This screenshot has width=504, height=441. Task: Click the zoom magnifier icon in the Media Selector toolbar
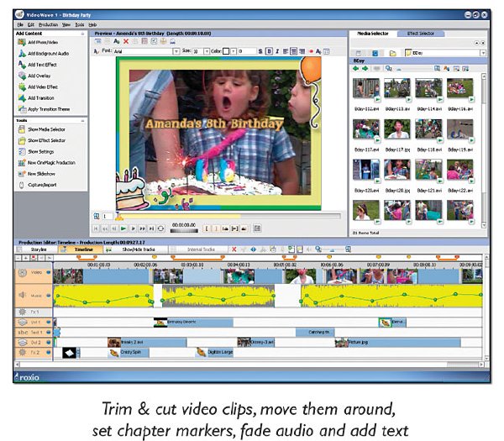[x=389, y=69]
